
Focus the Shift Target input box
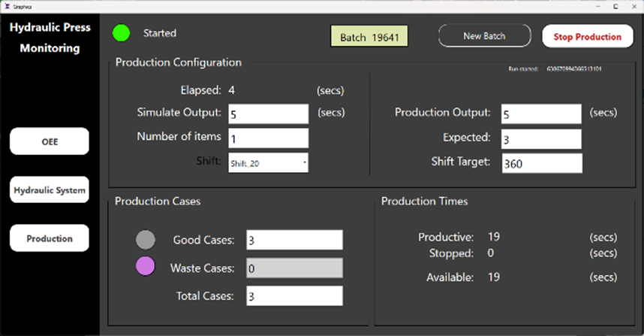coord(541,163)
